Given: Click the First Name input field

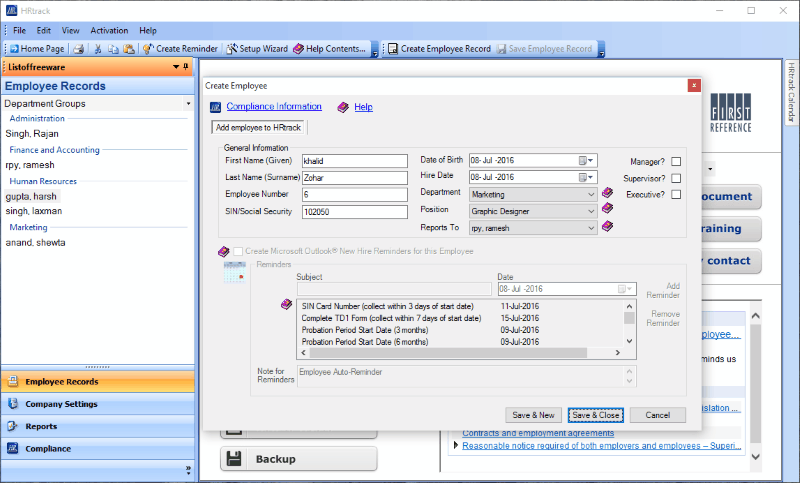Looking at the screenshot, I should (355, 161).
